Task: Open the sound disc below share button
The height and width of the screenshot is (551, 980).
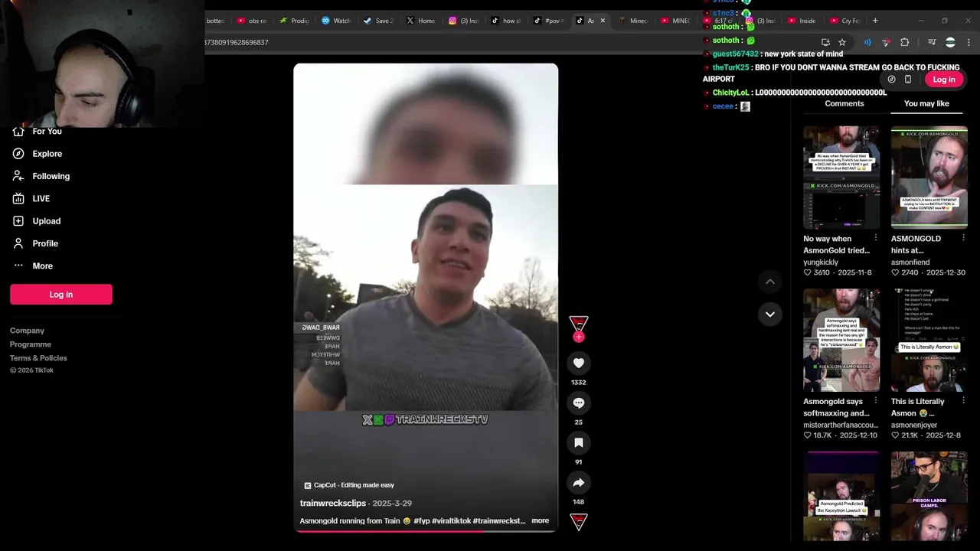Action: click(579, 522)
